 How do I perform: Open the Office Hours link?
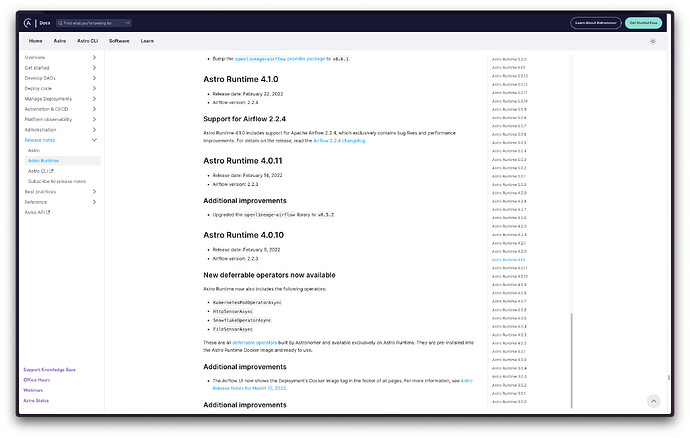click(x=37, y=380)
